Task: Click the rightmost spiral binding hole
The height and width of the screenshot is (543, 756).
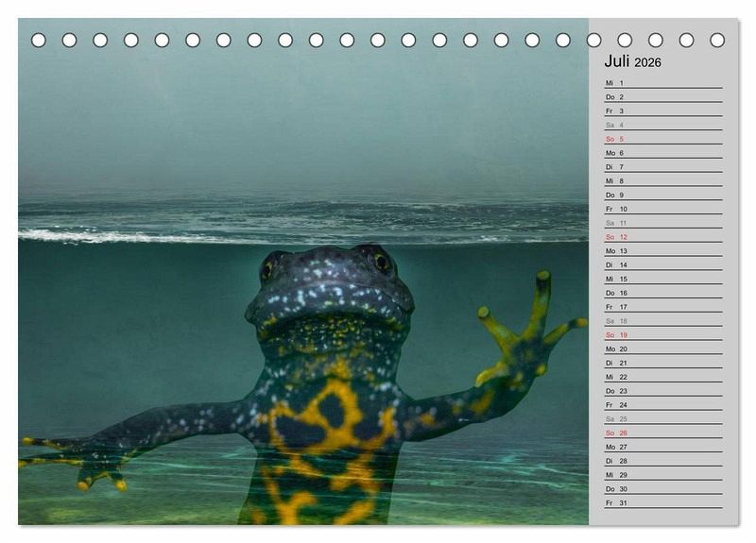Action: click(717, 40)
